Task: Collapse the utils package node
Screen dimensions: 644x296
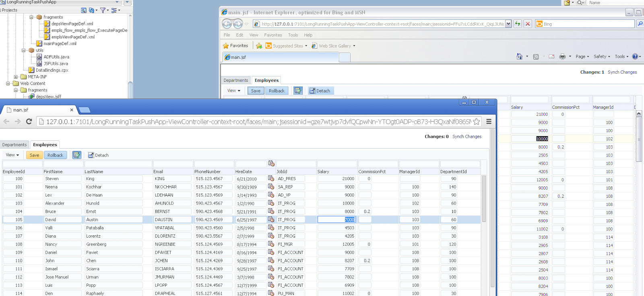Action: click(24, 50)
